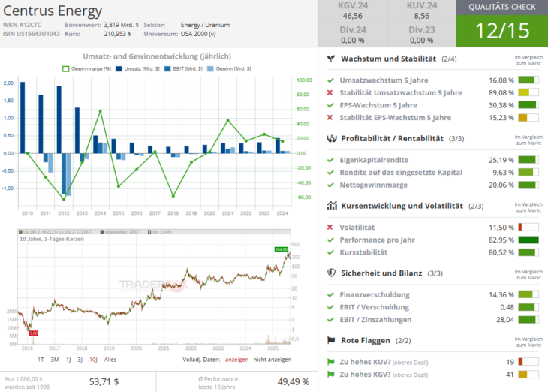Image resolution: width=548 pixels, height=392 pixels.
Task: Click green checkmark next to EBIT / Zinszahlungen
Action: pos(330,320)
